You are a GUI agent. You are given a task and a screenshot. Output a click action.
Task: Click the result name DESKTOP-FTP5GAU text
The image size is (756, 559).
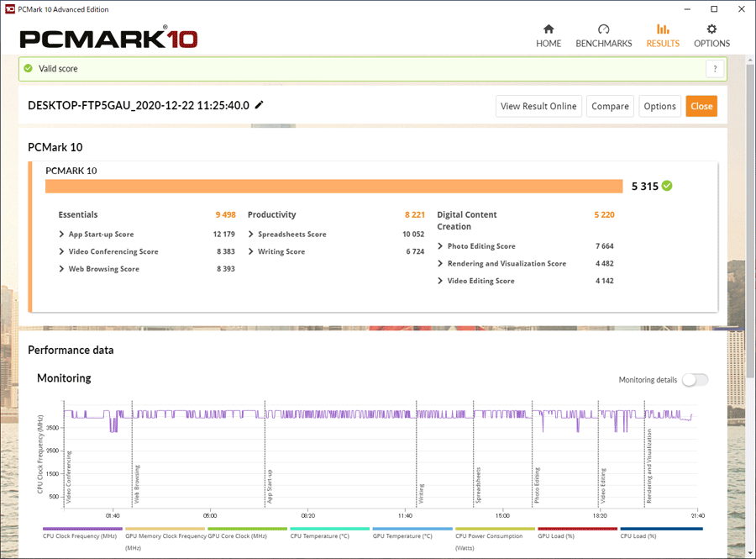(139, 106)
